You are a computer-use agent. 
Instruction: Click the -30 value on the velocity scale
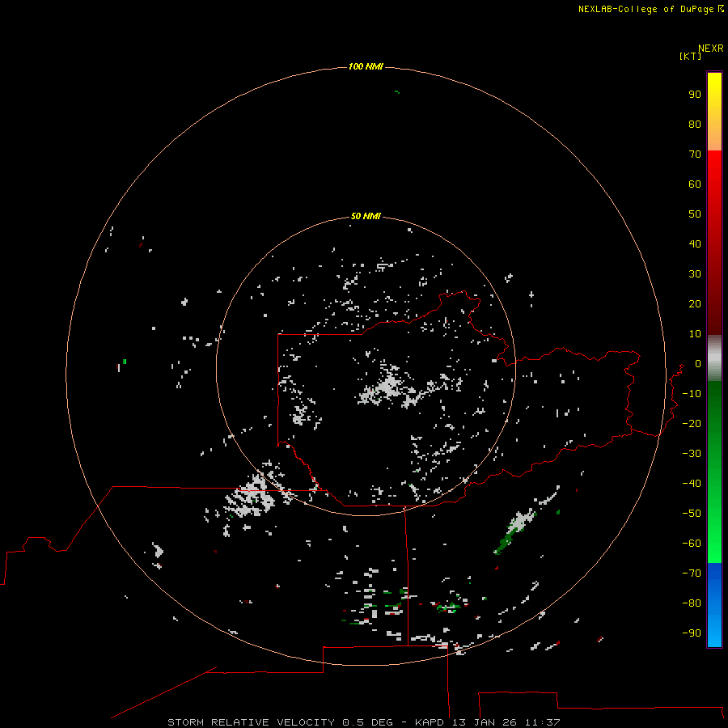point(692,454)
